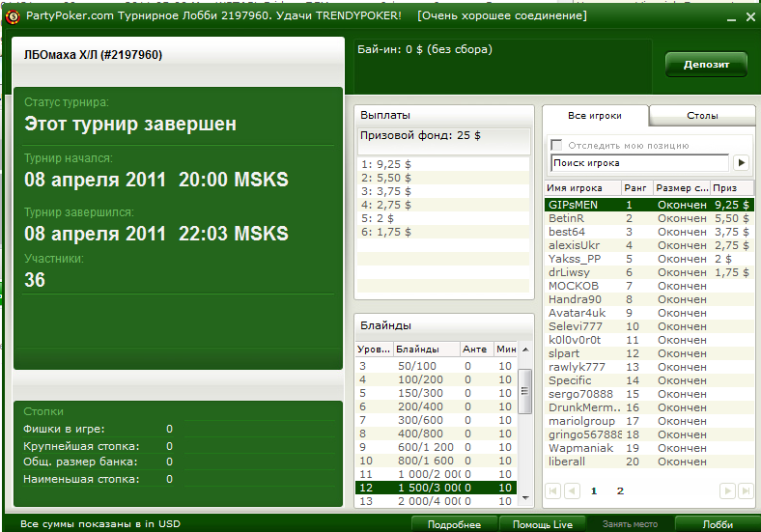Click blinds list scroll-down arrow
761x532 pixels.
(525, 498)
